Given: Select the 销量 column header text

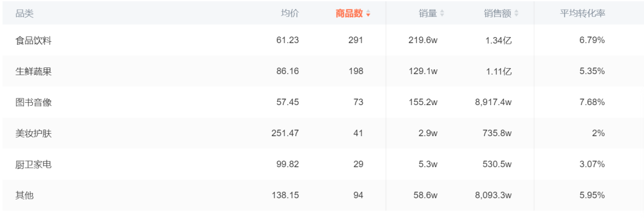Looking at the screenshot, I should pos(428,14).
